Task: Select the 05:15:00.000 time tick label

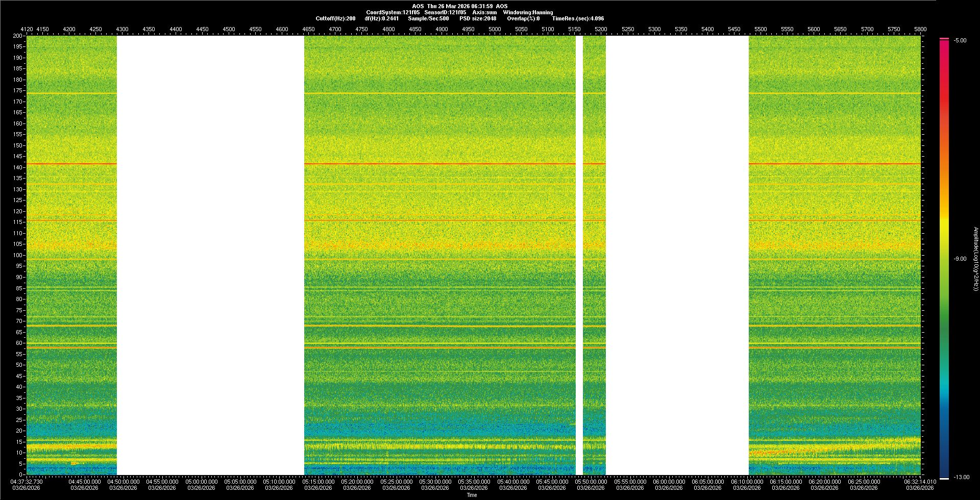Action: 318,482
